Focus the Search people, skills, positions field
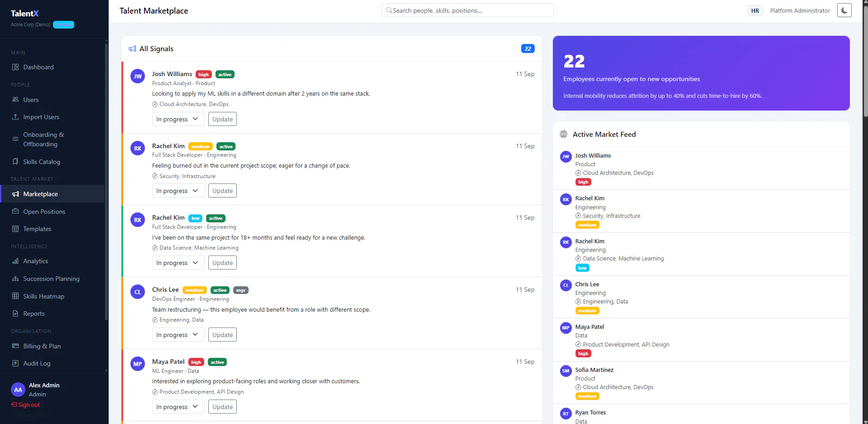Viewport: 868px width, 424px height. (467, 10)
